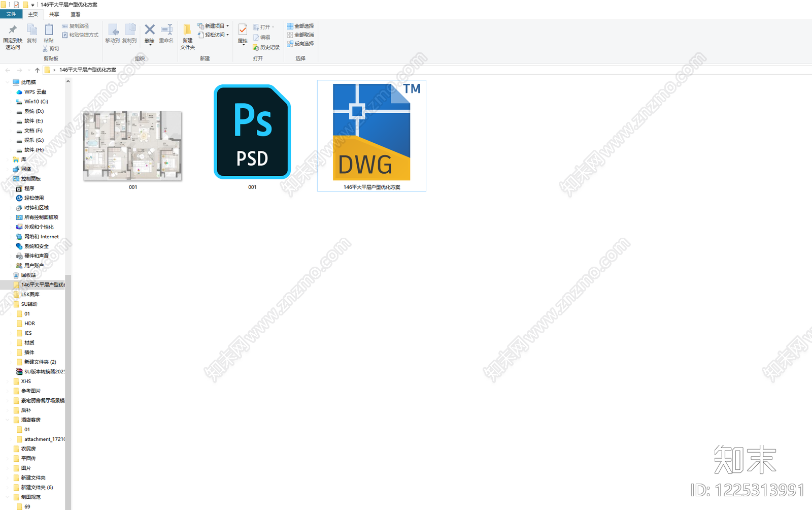
Task: Open 轻松访问 (Easy access) dropdown
Action: point(213,35)
